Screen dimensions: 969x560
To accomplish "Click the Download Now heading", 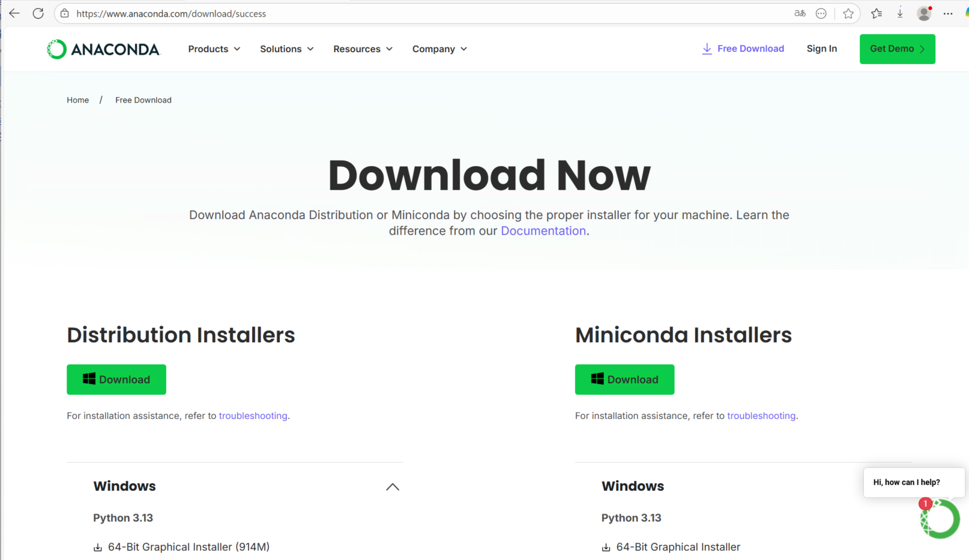I will coord(489,175).
